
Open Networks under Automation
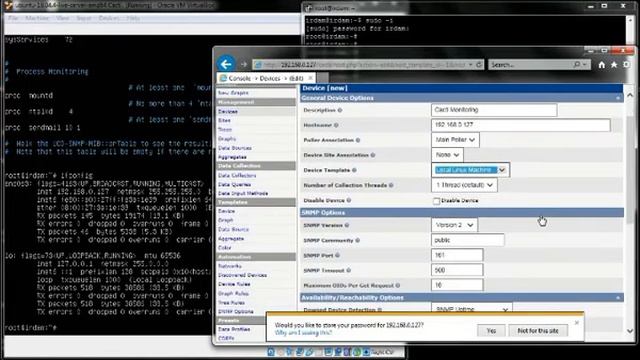point(230,266)
